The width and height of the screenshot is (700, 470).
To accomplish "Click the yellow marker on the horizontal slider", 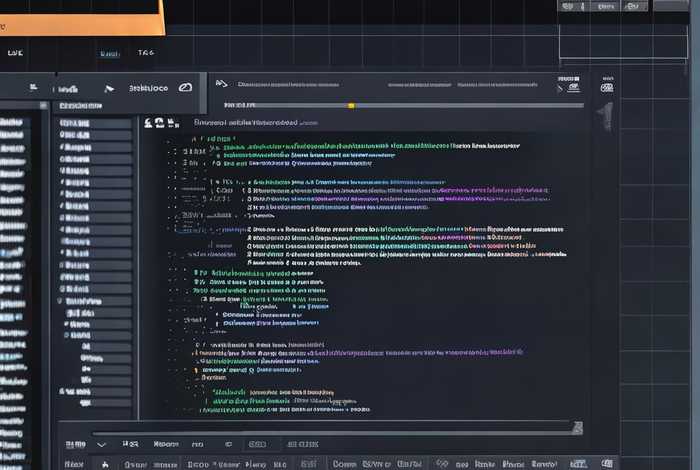I will coord(351,104).
